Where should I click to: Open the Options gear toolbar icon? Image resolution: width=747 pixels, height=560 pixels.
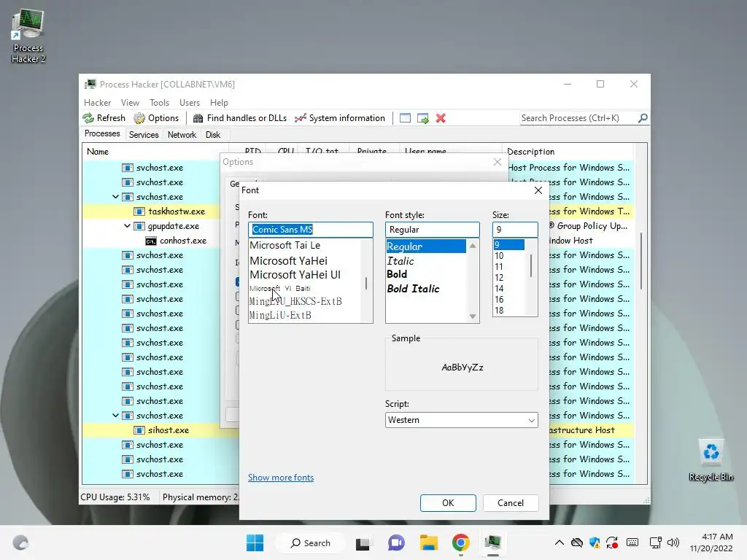point(139,118)
